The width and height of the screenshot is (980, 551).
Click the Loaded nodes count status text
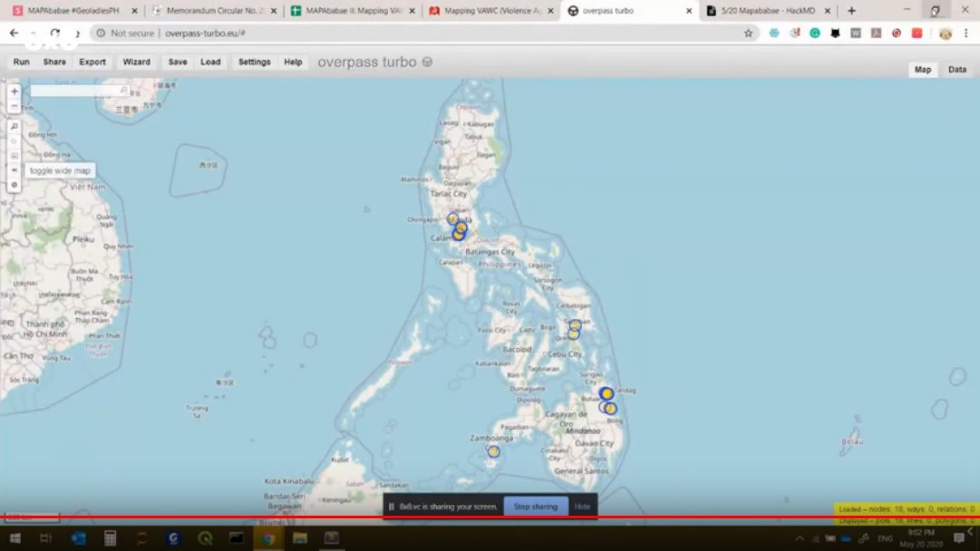tap(906, 509)
